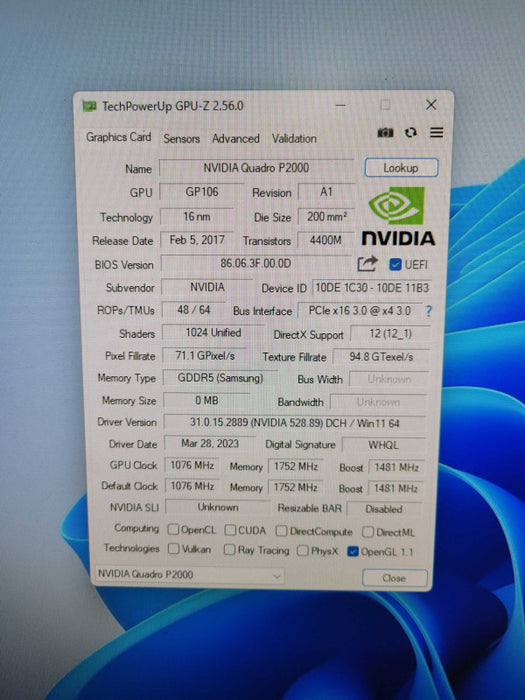The height and width of the screenshot is (700, 525).
Task: Toggle the PhysX checkbox
Action: pyautogui.click(x=303, y=550)
